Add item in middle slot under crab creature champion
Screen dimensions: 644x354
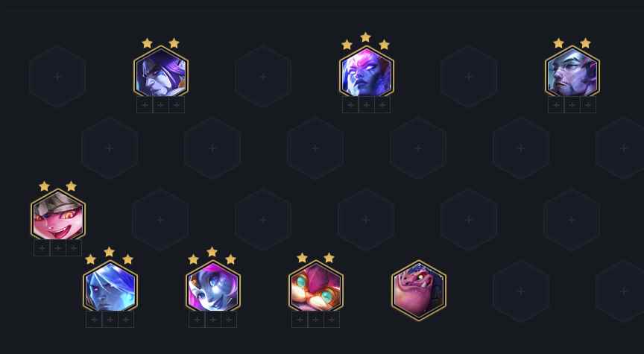(x=315, y=320)
